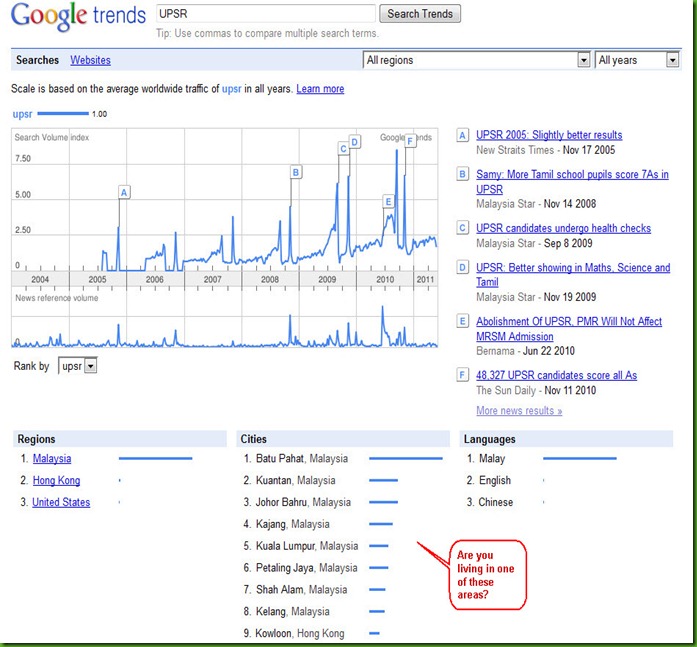Click chart flag marker A

pyautogui.click(x=124, y=192)
